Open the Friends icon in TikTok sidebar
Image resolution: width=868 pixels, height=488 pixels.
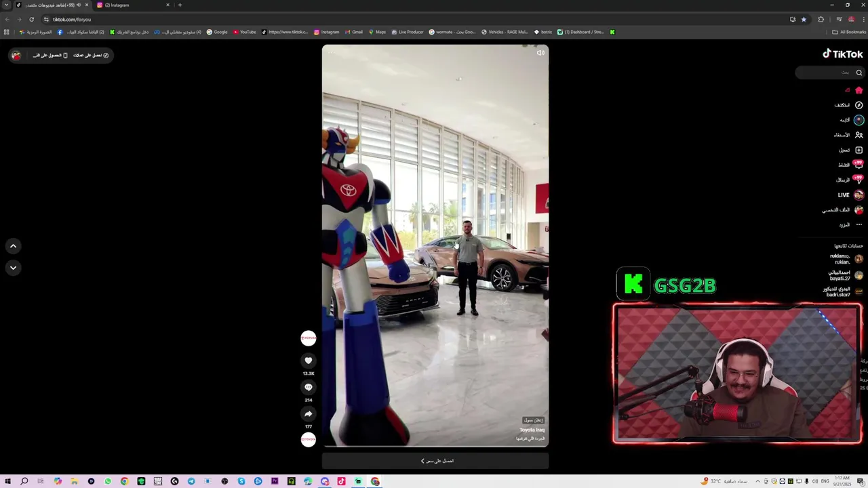click(x=859, y=135)
